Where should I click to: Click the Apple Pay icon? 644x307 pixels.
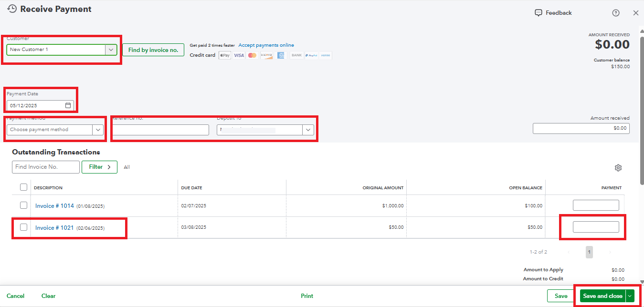pyautogui.click(x=224, y=55)
